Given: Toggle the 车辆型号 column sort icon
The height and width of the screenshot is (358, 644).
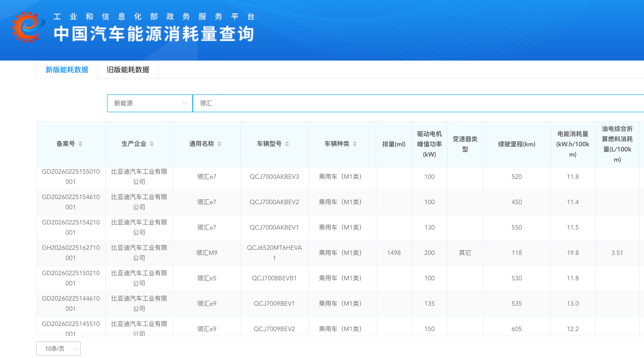Looking at the screenshot, I should pos(287,144).
